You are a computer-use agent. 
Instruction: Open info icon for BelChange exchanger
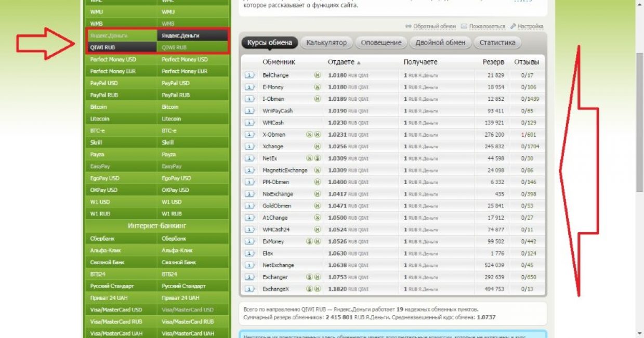pyautogui.click(x=249, y=75)
